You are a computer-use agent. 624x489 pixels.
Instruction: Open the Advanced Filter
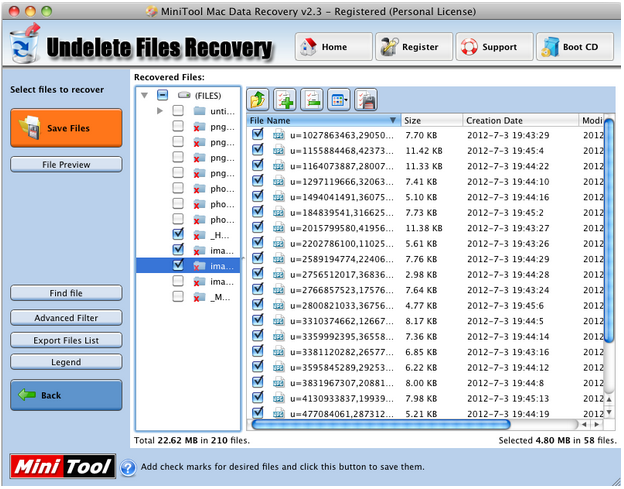pos(66,318)
